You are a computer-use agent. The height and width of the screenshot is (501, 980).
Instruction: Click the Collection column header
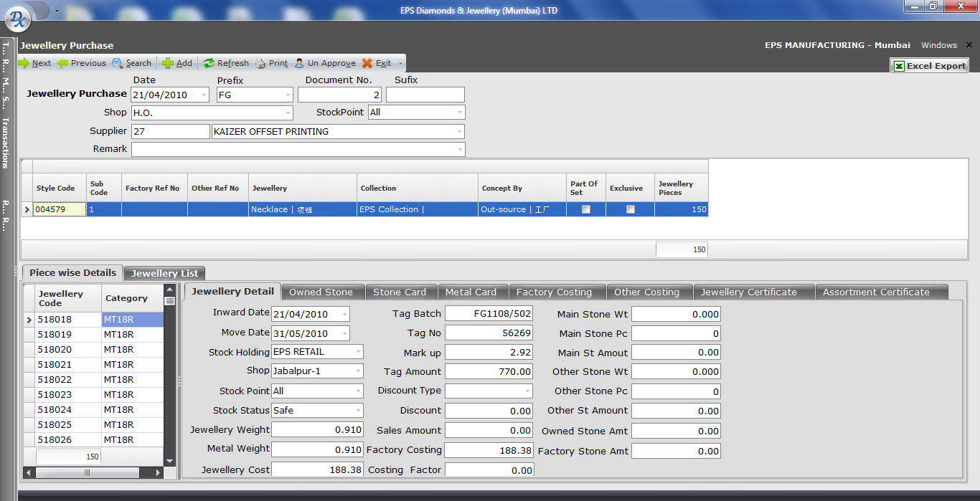[x=418, y=189]
